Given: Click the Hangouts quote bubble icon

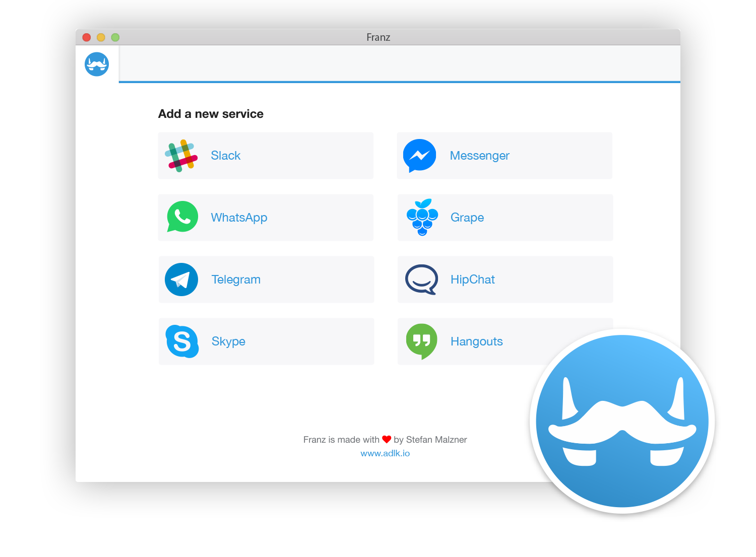Looking at the screenshot, I should 422,341.
